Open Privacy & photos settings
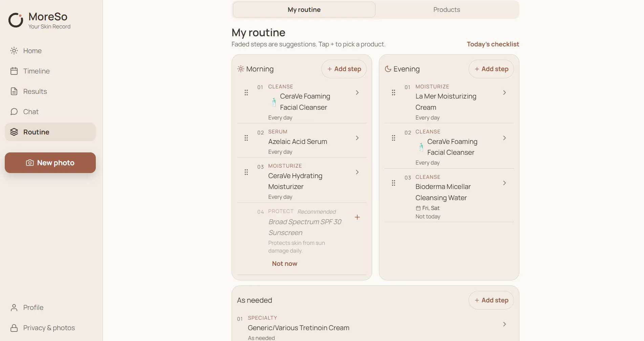This screenshot has width=644, height=341. pyautogui.click(x=50, y=328)
